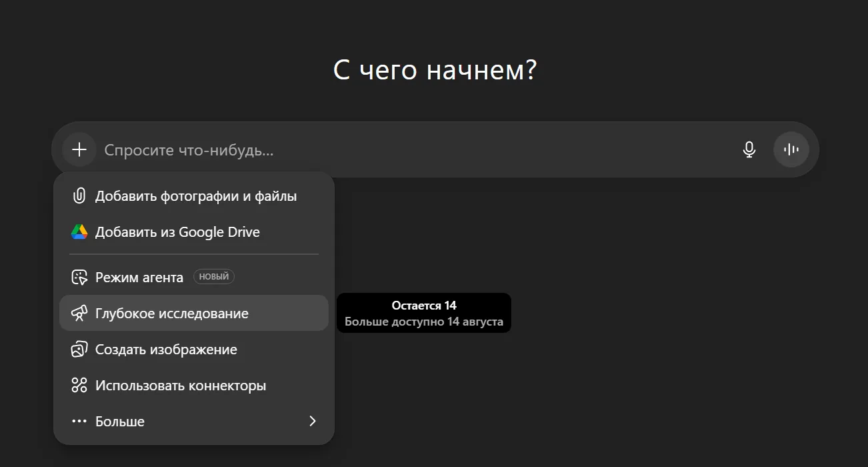
Task: Enable Режим агента from the menu
Action: pyautogui.click(x=194, y=277)
